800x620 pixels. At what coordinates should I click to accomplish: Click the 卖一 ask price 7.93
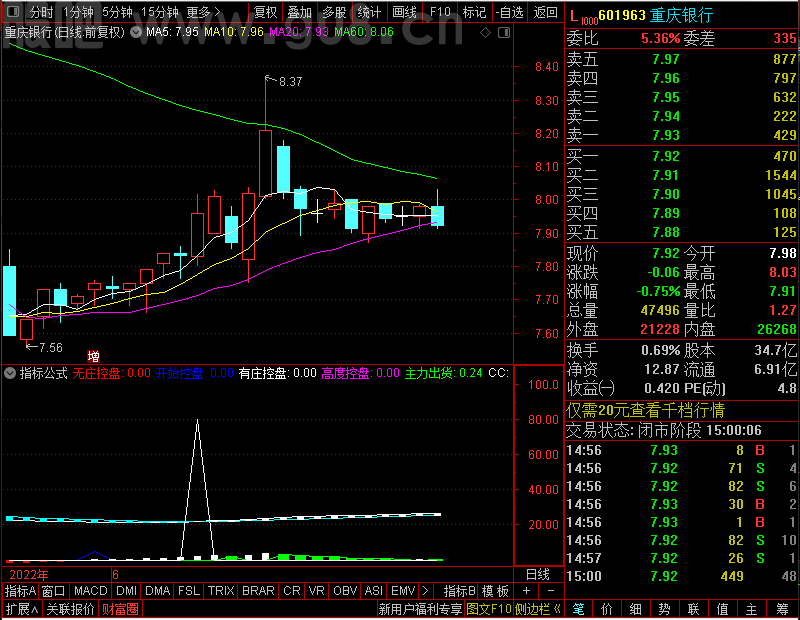666,136
